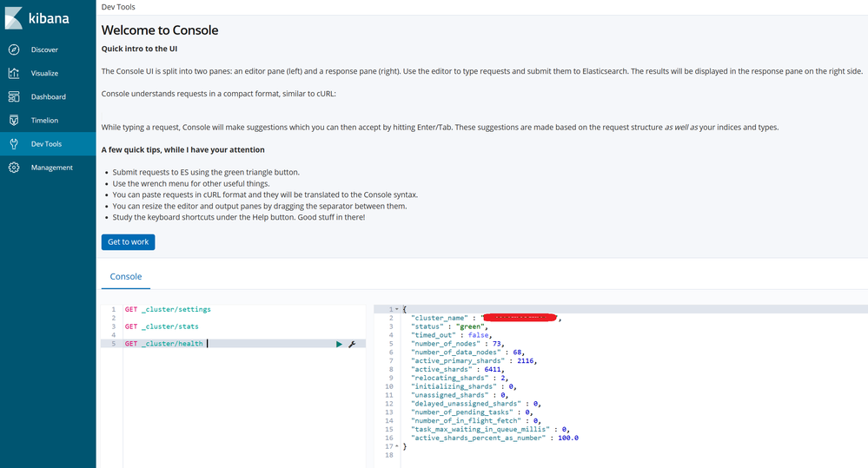868x468 pixels.
Task: Open Management gear icon
Action: pos(14,167)
